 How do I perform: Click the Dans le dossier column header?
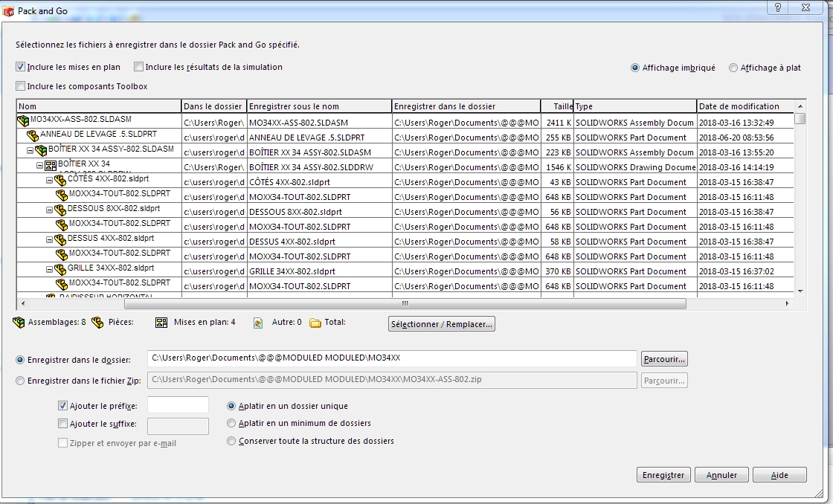coord(214,106)
